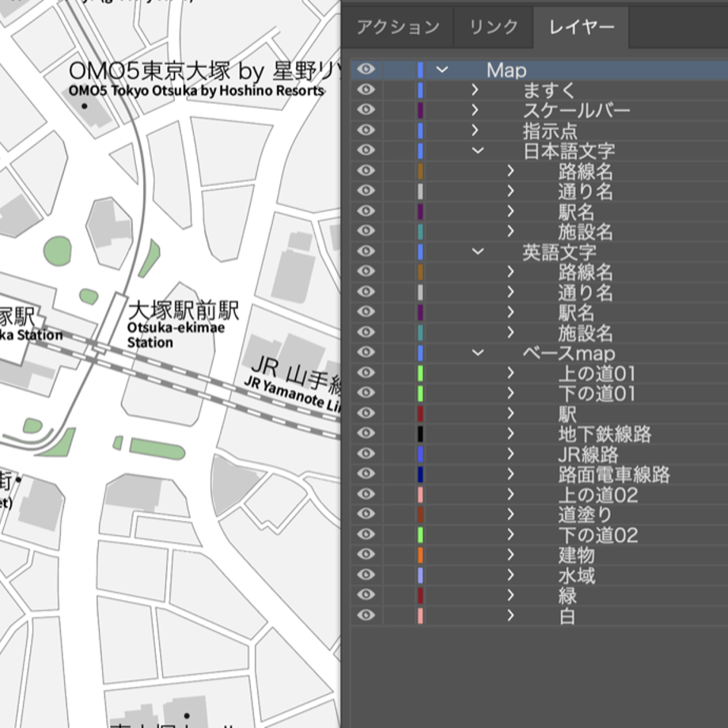The width and height of the screenshot is (728, 728).
Task: Hide the 道塗り layer
Action: [x=366, y=514]
